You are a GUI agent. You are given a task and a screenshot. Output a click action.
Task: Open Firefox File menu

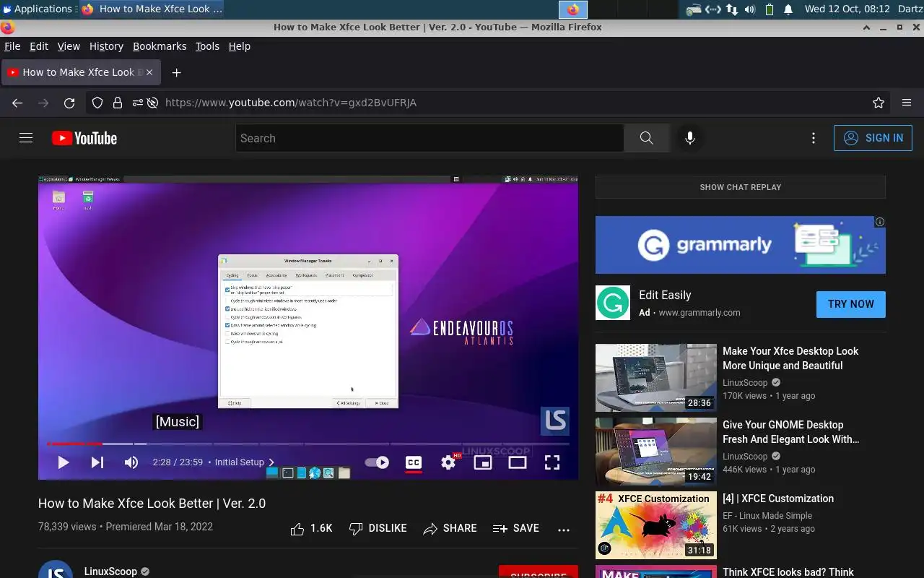point(12,46)
